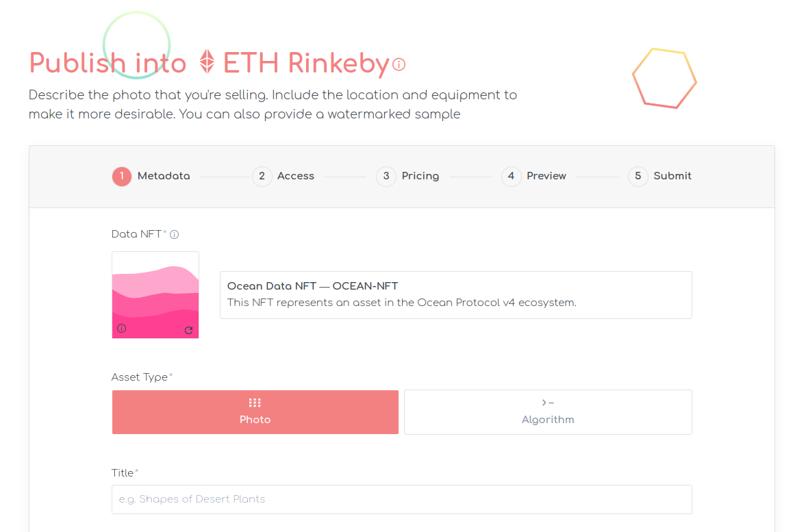Screen dimensions: 806x532
Task: Click the number 3 step circle
Action: pos(386,176)
